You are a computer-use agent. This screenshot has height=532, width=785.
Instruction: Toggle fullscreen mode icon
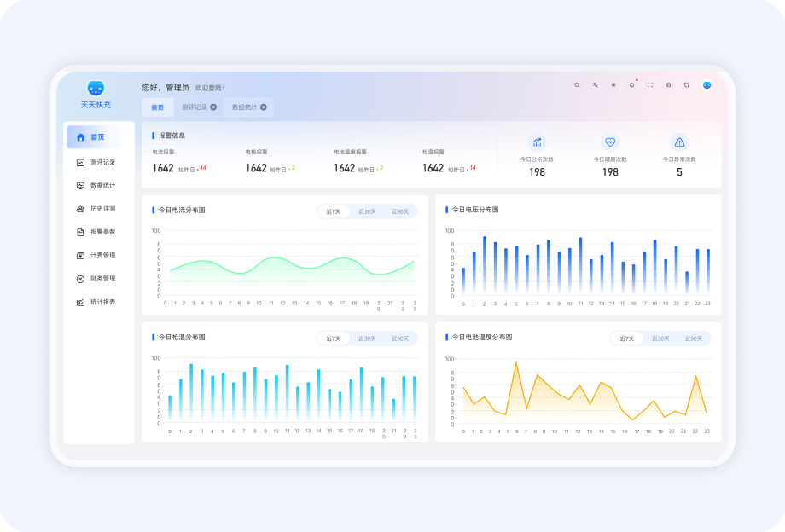[650, 85]
